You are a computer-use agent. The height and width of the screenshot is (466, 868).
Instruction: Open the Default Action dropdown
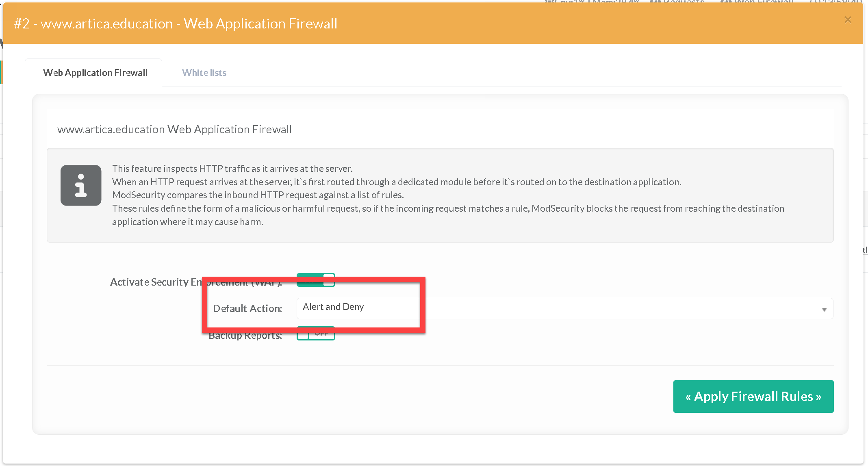point(564,308)
